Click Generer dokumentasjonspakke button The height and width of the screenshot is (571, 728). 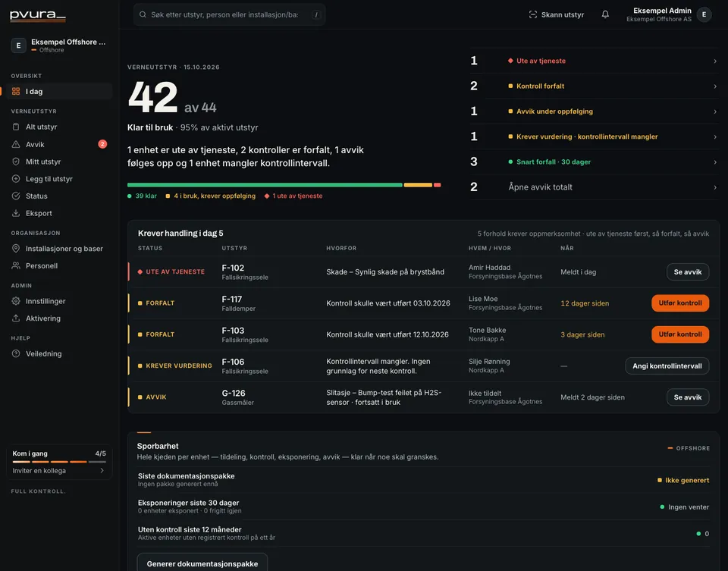(202, 563)
